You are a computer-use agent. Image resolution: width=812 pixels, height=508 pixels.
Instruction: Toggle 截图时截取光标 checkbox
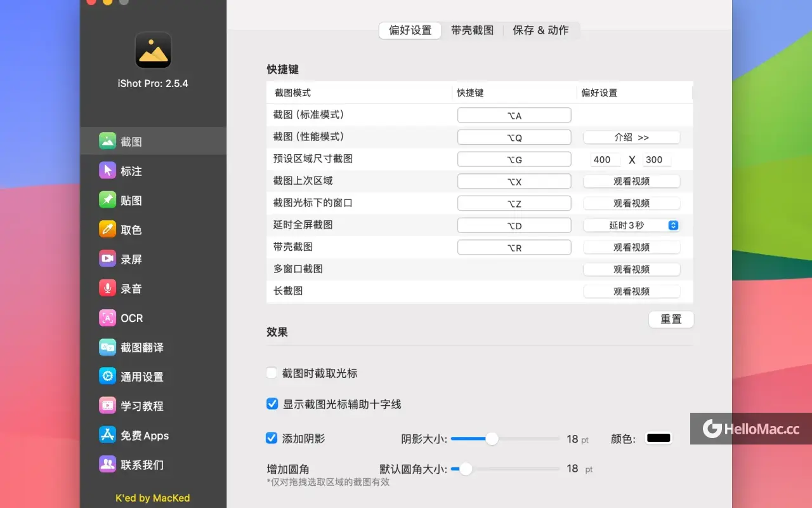272,373
